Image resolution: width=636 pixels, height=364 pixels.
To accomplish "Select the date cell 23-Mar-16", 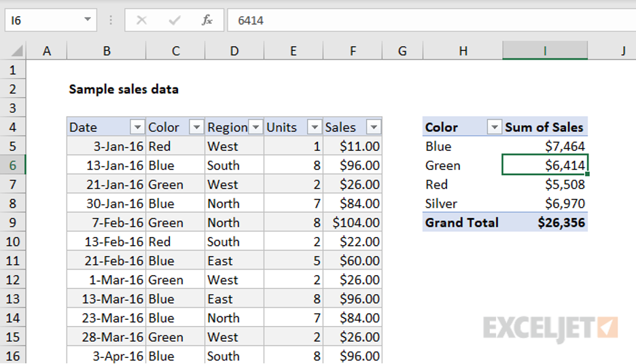I will click(x=106, y=318).
